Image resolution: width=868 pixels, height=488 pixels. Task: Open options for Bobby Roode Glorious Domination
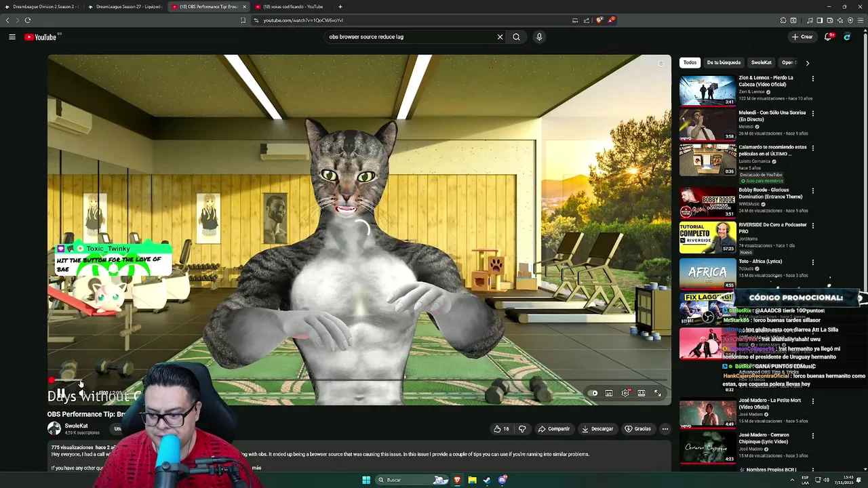[812, 191]
